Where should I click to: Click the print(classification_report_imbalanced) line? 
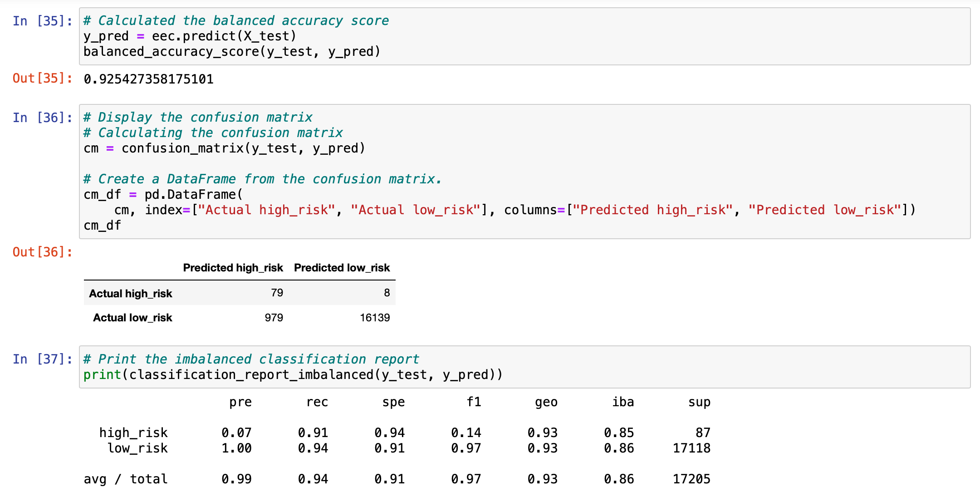(x=293, y=374)
